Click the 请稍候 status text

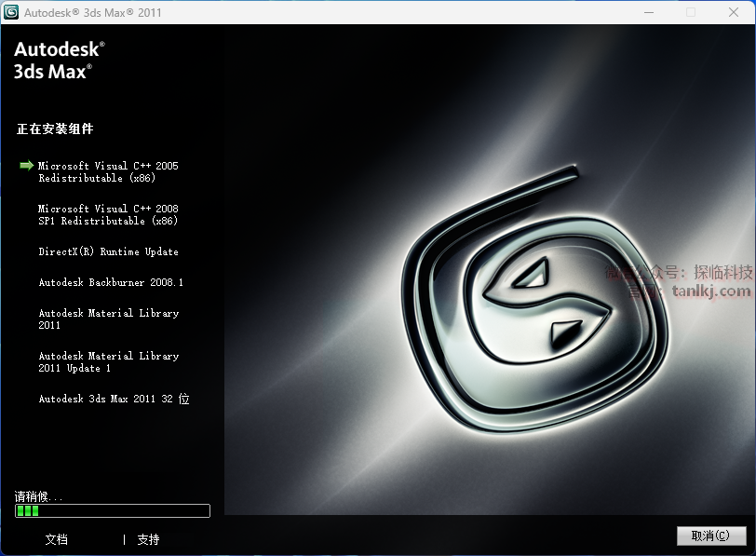tap(39, 496)
